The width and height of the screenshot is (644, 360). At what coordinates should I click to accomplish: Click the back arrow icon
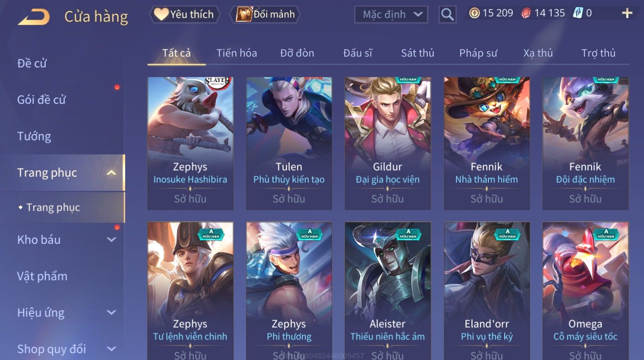34,17
